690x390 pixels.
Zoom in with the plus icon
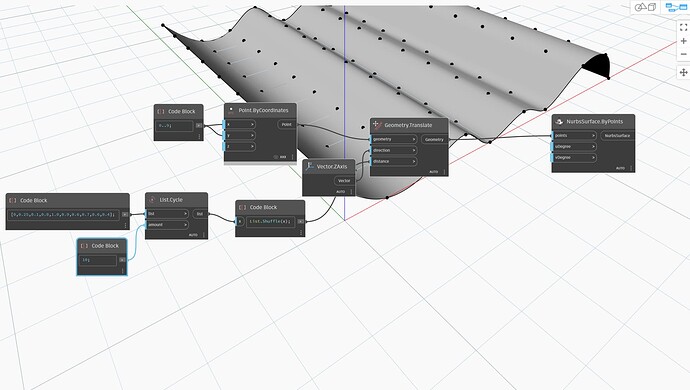tap(683, 41)
